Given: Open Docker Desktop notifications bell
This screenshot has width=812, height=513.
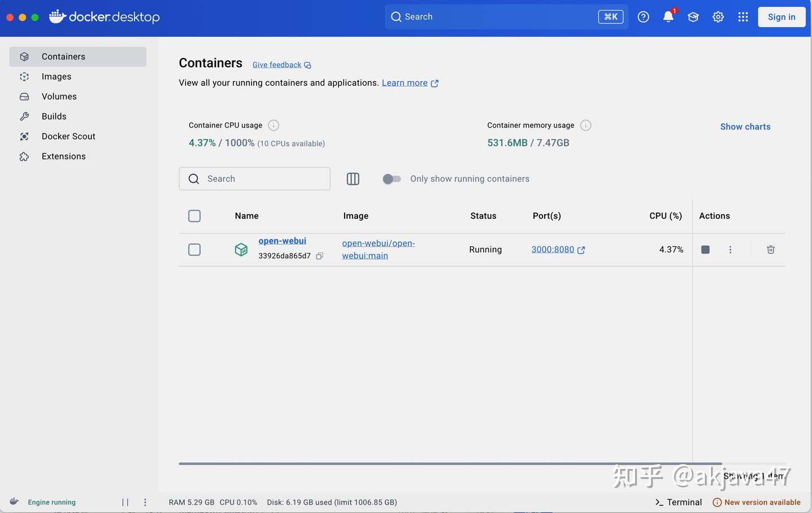Looking at the screenshot, I should [668, 17].
